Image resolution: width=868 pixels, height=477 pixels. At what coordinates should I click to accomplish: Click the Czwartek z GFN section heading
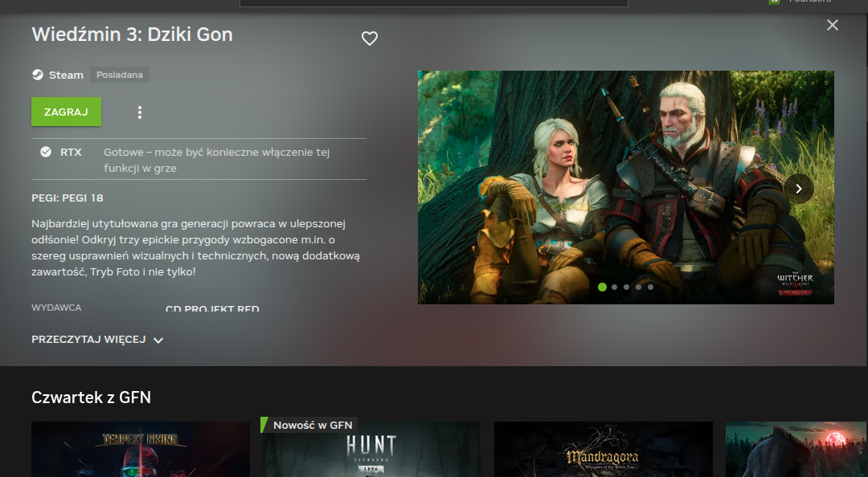91,397
